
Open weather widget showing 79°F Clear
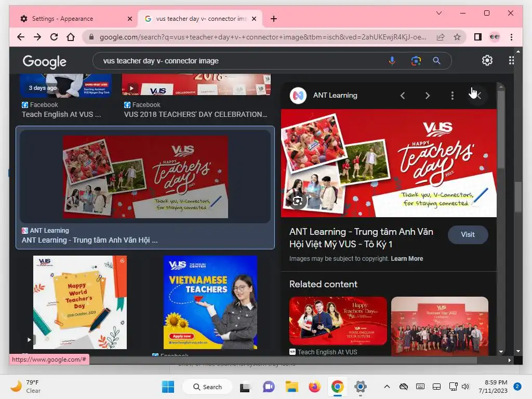tap(26, 387)
